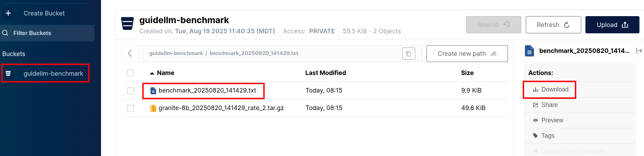644x156 pixels.
Task: Select the benchmark_20250820_141429.txt file
Action: click(x=207, y=90)
